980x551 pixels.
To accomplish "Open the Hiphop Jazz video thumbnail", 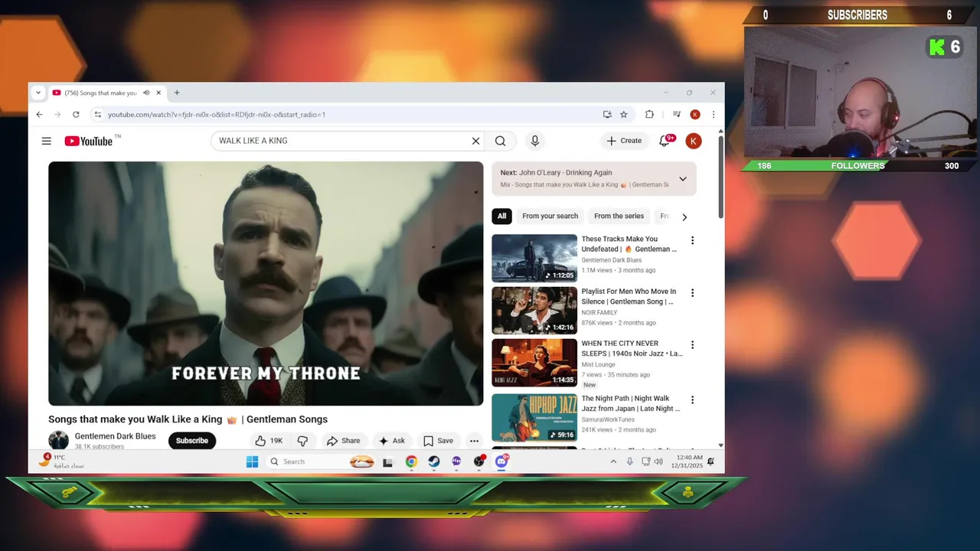I will [534, 418].
